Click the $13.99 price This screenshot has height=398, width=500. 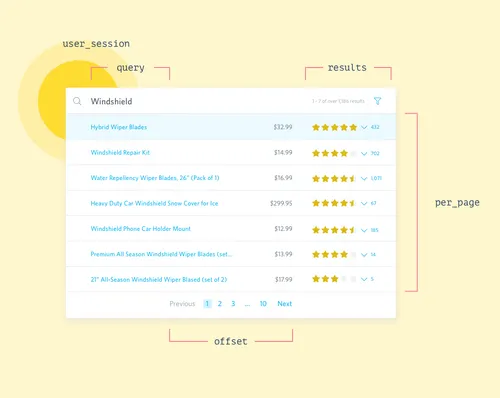[283, 254]
